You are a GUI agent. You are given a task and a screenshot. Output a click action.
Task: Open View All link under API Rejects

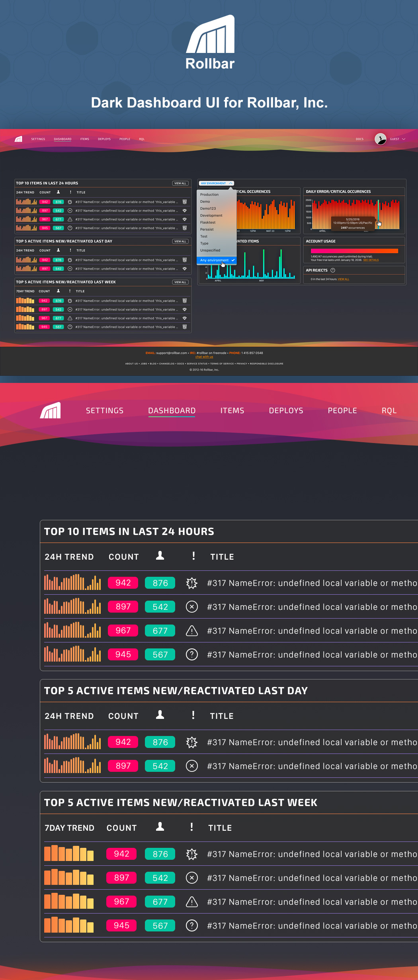(344, 279)
